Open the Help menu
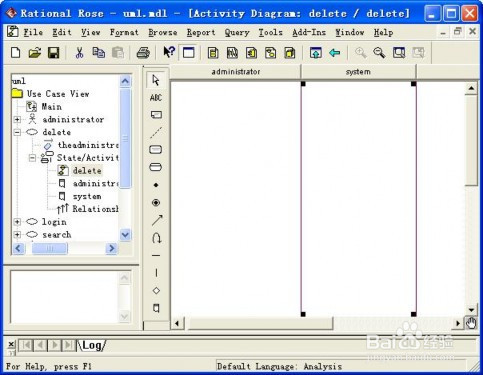 point(383,32)
